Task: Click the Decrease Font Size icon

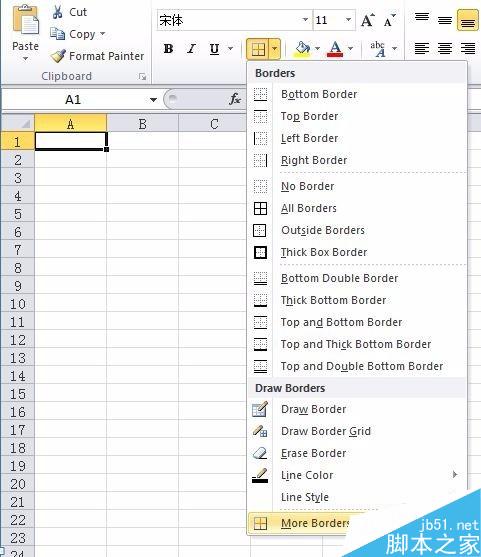Action: (x=389, y=20)
